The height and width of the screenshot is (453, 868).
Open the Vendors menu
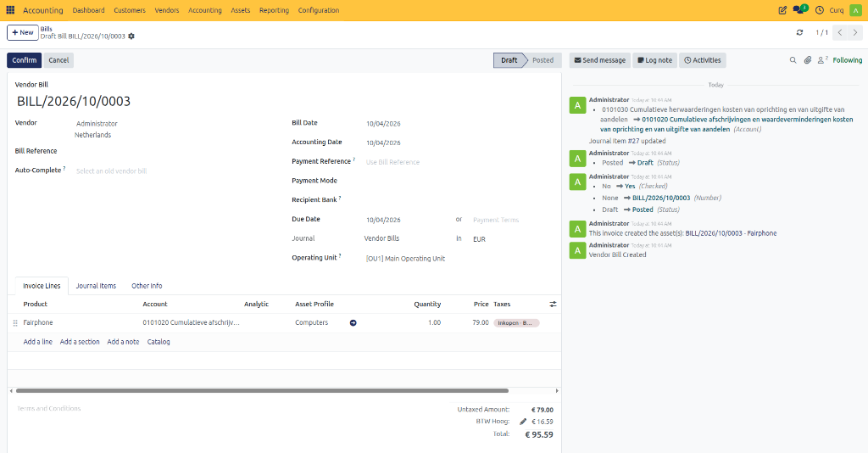(x=167, y=10)
